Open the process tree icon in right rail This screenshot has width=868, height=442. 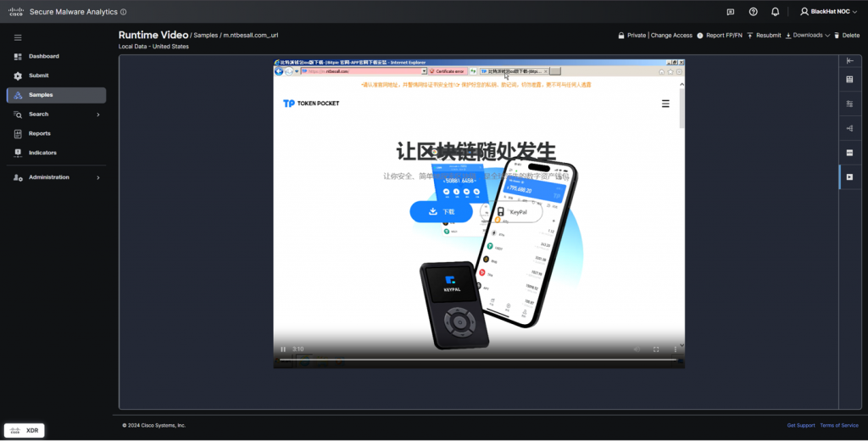[x=850, y=128]
